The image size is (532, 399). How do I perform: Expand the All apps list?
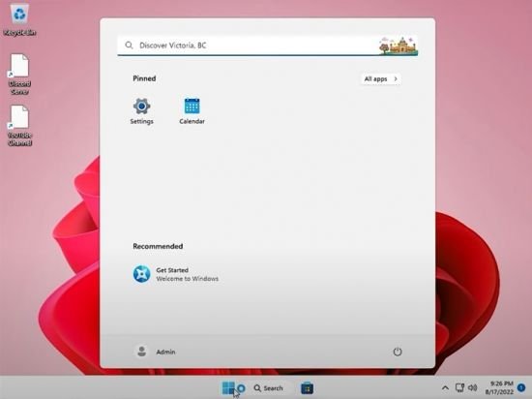pos(380,78)
